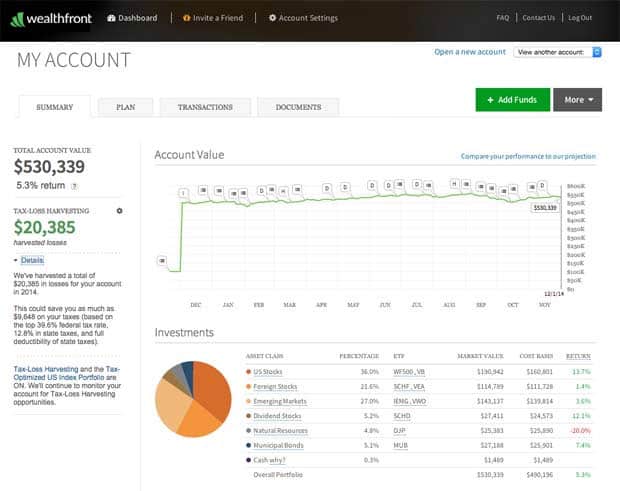This screenshot has width=620, height=491.
Task: Click the dark-blue pie slice
Action: tap(188, 372)
